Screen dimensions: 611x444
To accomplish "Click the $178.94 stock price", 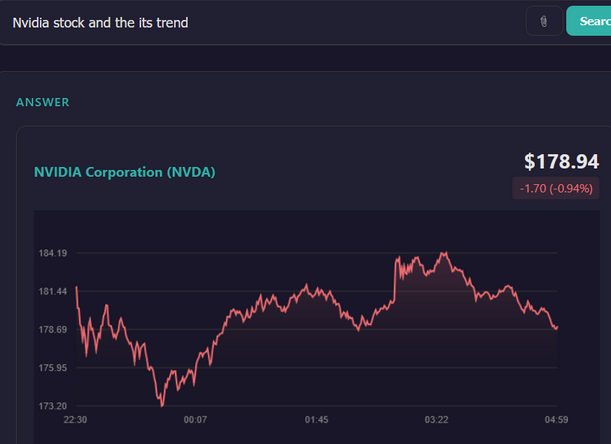I will [x=561, y=162].
